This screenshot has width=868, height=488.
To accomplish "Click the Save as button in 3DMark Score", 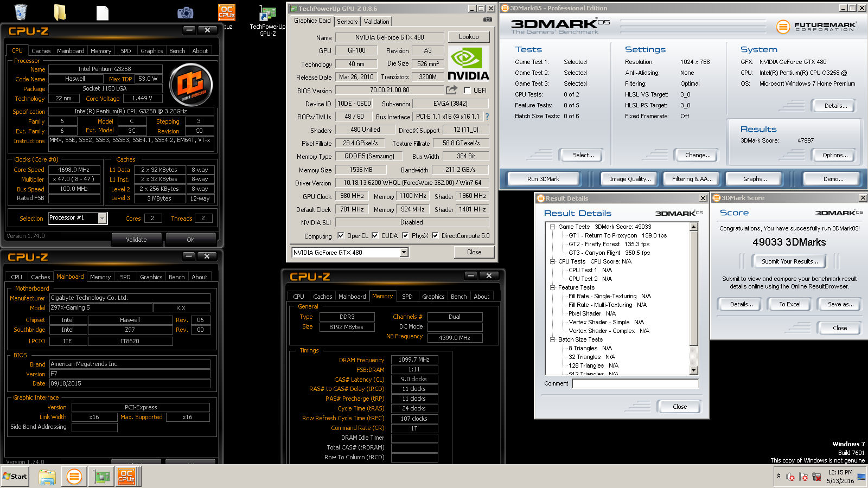I will click(840, 304).
